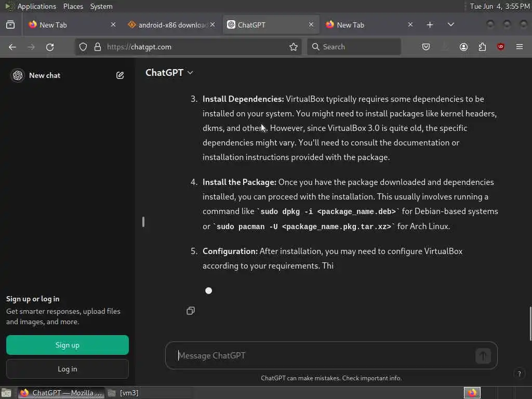
Task: Open the Places menu
Action: pyautogui.click(x=73, y=6)
